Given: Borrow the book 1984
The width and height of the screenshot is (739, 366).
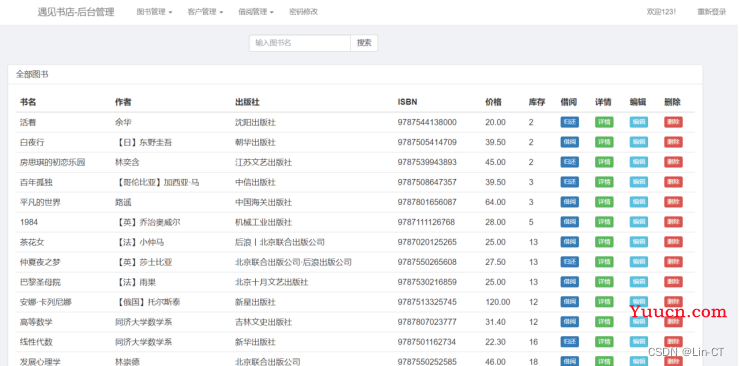Looking at the screenshot, I should [570, 222].
